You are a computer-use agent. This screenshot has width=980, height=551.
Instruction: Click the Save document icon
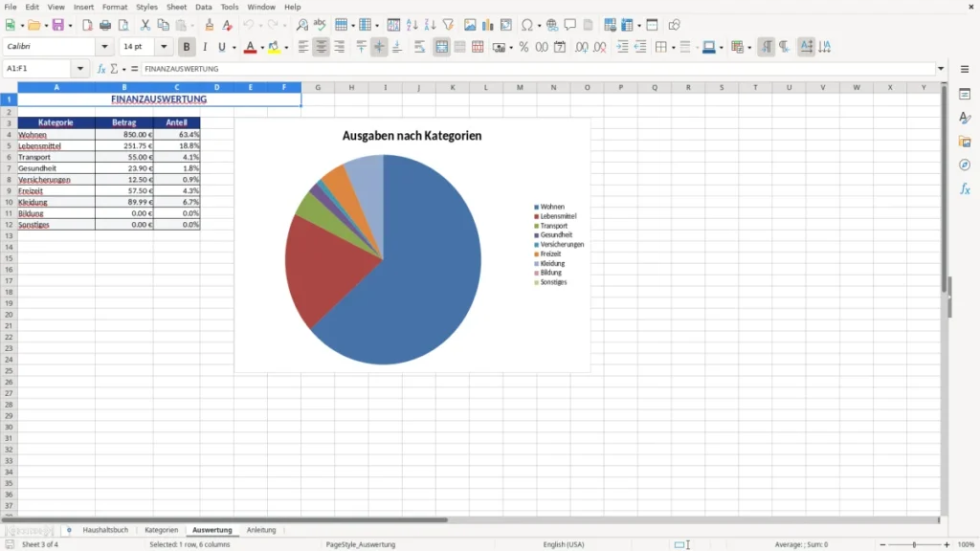click(x=58, y=25)
